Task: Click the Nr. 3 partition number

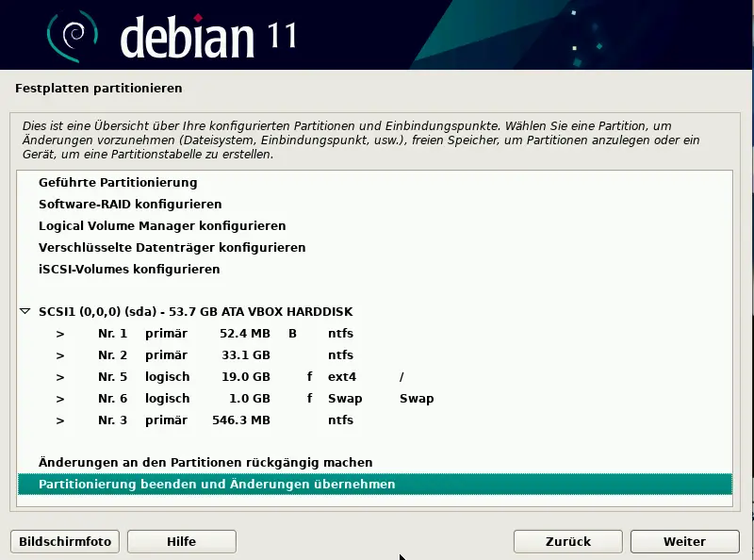Action: pyautogui.click(x=112, y=420)
